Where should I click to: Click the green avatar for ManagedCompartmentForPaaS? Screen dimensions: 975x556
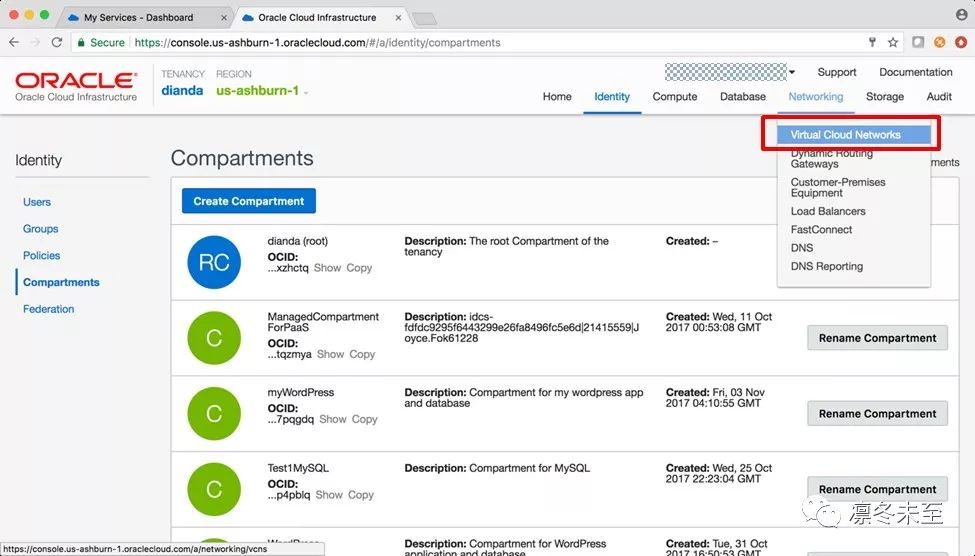pyautogui.click(x=214, y=338)
